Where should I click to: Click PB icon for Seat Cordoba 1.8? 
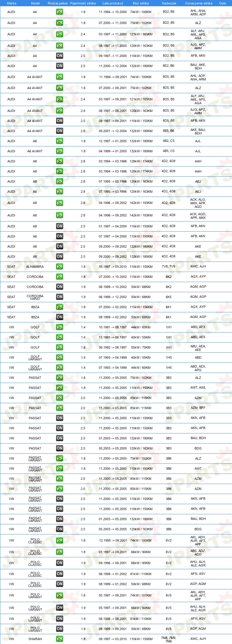click(60, 277)
